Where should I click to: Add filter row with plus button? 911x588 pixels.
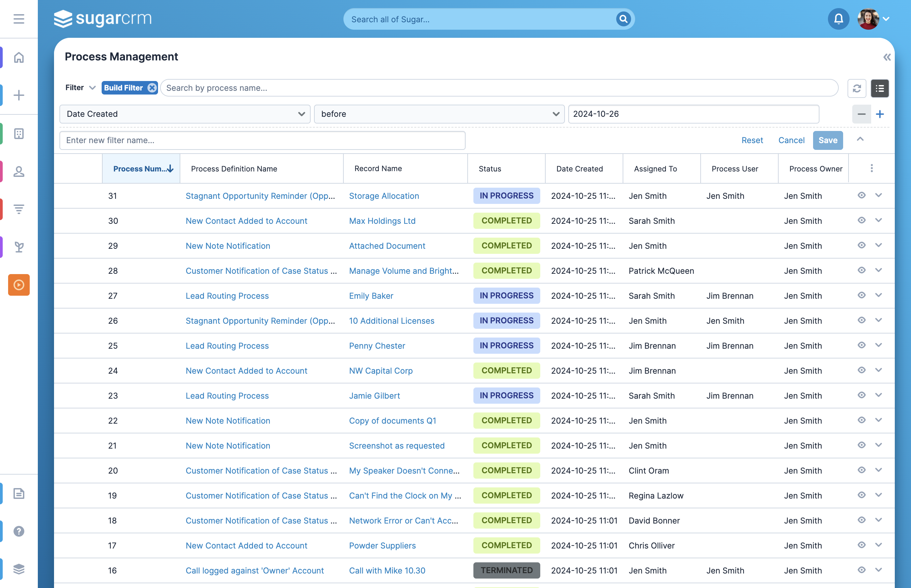pos(880,114)
